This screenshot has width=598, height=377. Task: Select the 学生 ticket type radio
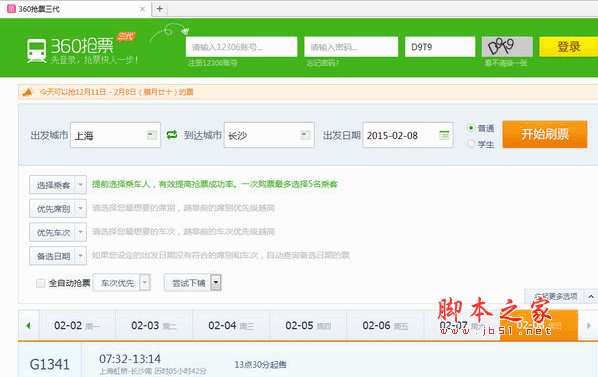pos(471,144)
